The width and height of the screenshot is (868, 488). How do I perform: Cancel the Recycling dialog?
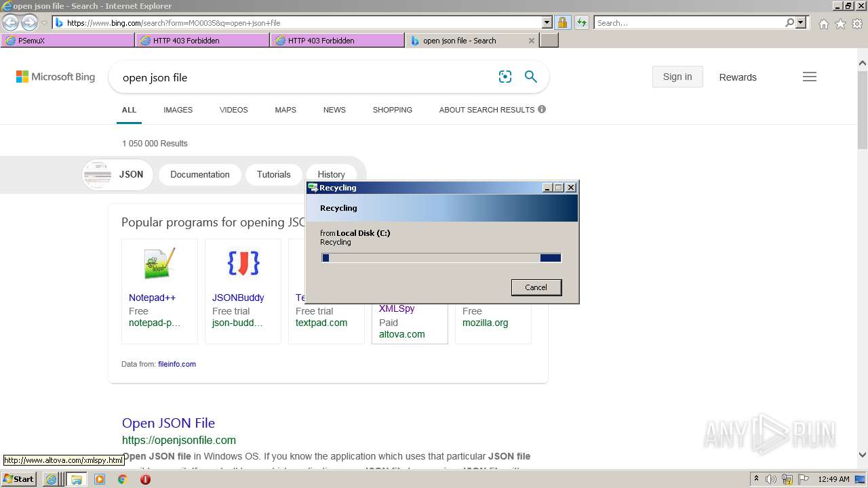tap(536, 287)
